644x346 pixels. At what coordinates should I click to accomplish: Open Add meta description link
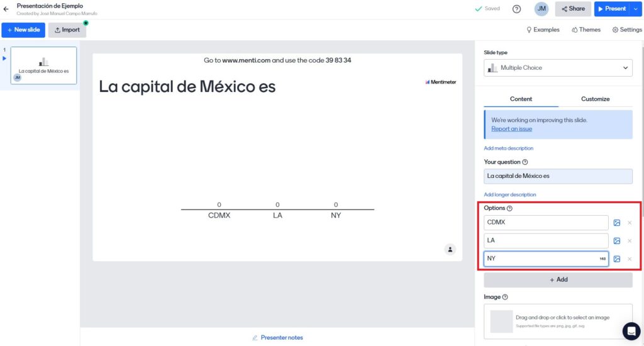(x=508, y=148)
